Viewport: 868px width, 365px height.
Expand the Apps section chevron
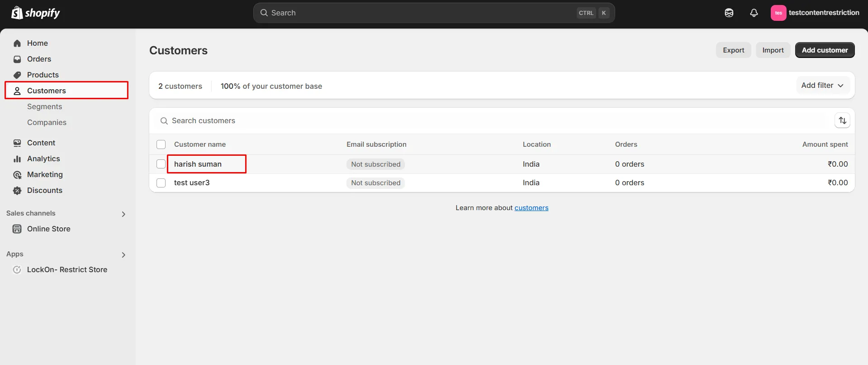[x=123, y=255]
